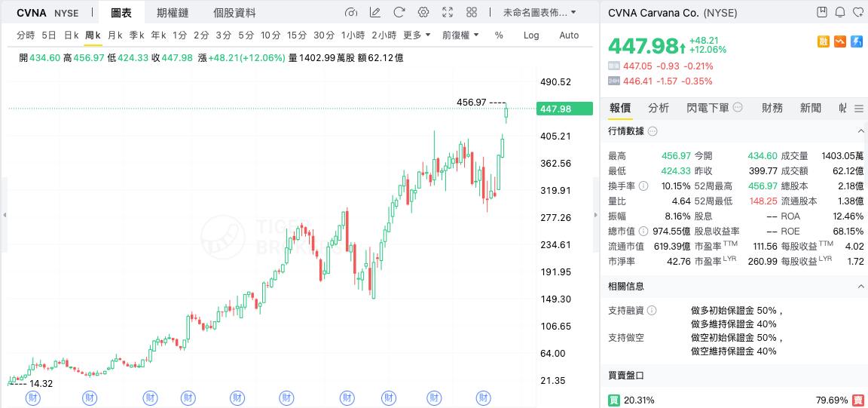Switch chart to 季k quarterly candles
Image resolution: width=868 pixels, height=408 pixels.
coord(136,35)
